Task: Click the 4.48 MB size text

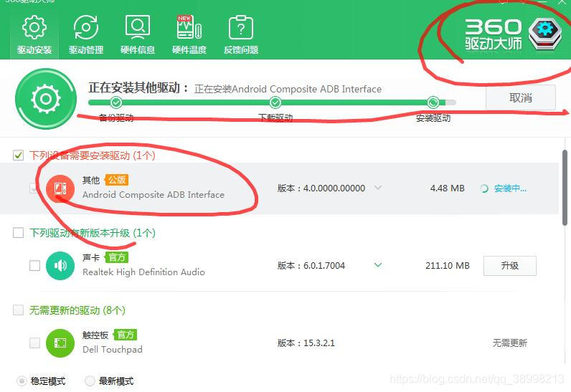Action: click(447, 188)
